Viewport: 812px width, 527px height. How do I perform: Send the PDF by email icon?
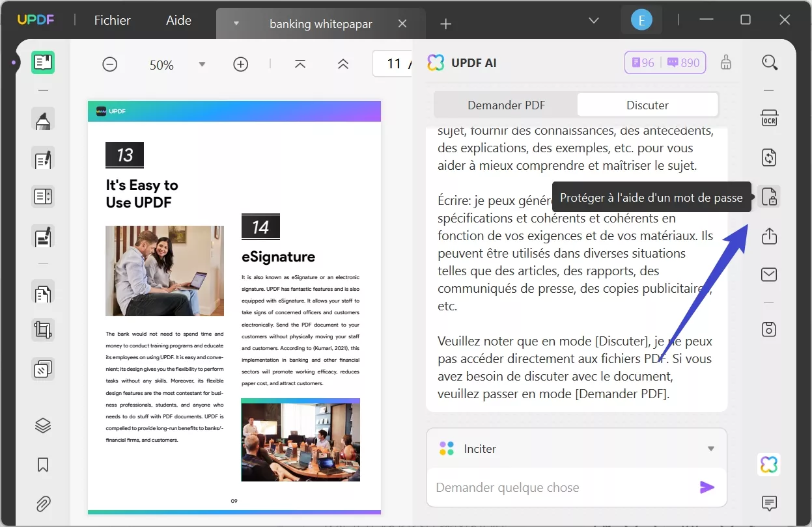pos(769,274)
